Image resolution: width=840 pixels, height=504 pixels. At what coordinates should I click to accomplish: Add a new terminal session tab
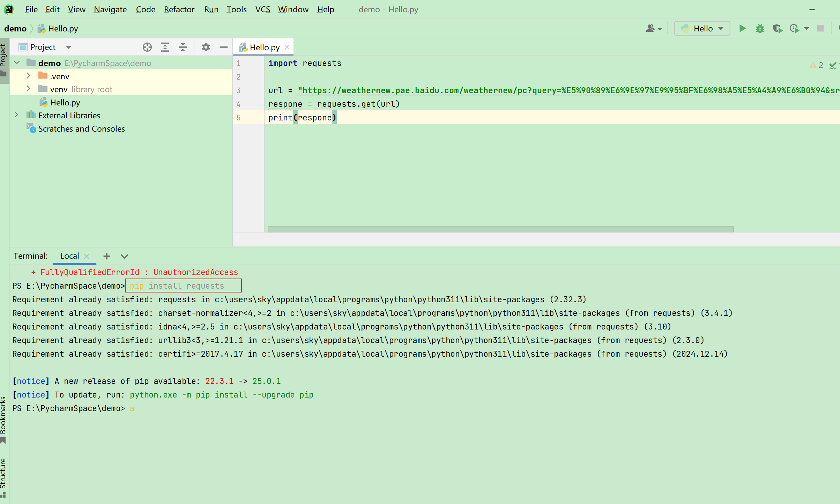point(107,256)
